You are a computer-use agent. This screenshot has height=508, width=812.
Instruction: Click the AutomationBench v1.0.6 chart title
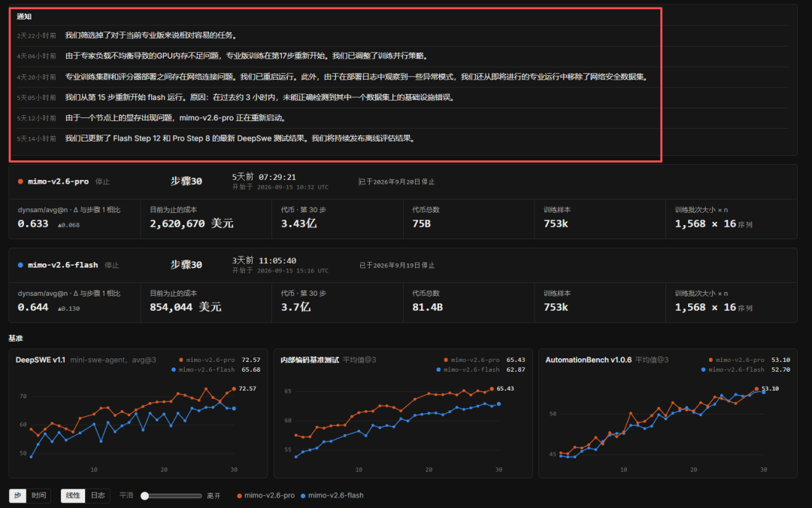click(588, 360)
